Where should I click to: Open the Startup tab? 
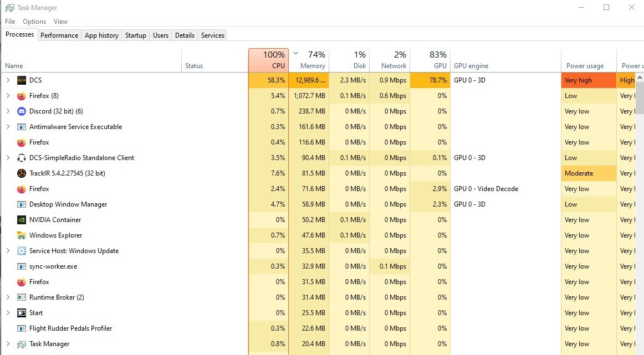[136, 35]
